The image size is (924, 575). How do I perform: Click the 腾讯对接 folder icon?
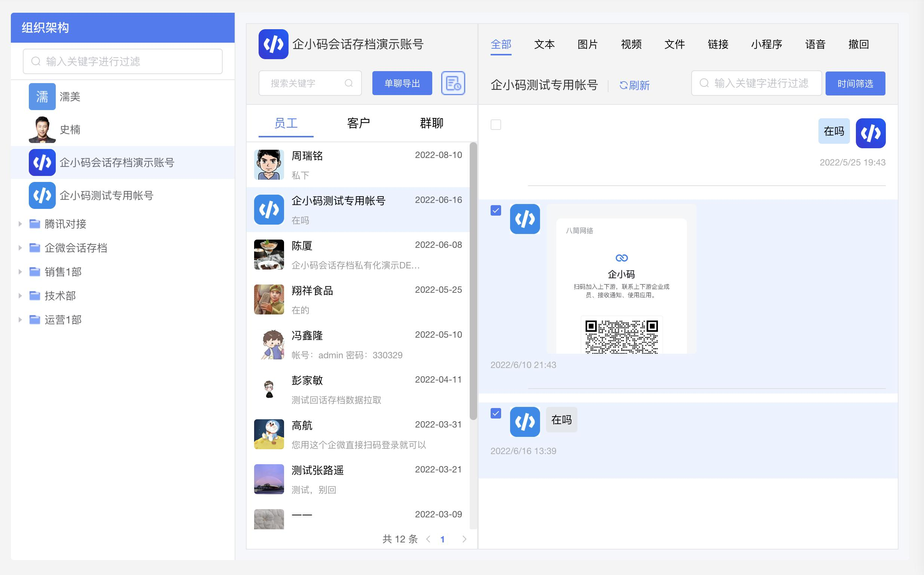34,223
